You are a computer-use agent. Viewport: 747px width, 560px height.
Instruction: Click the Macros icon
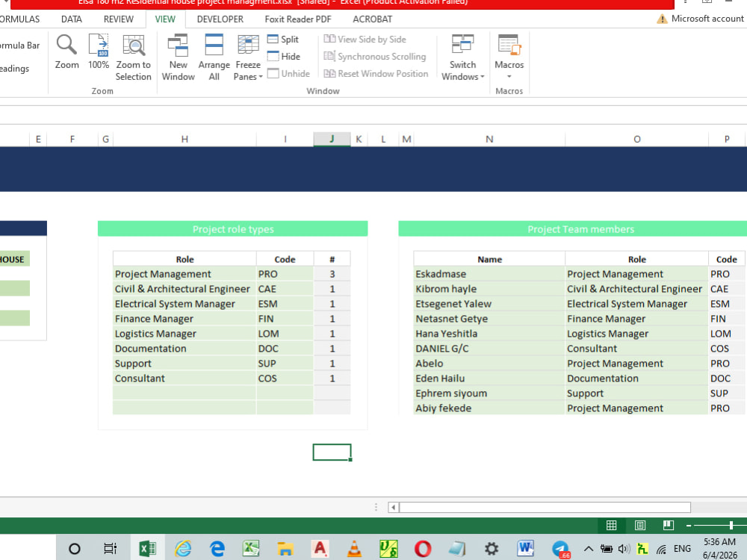click(x=509, y=45)
